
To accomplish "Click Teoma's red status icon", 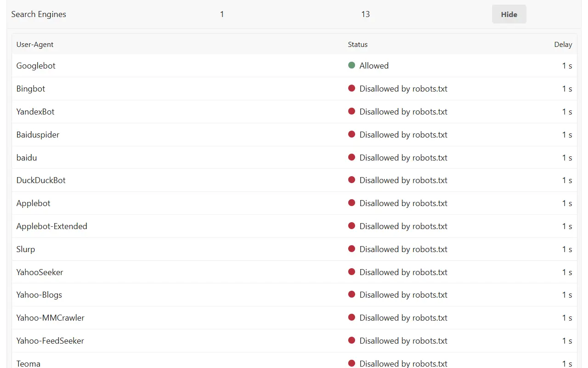I will [x=351, y=363].
